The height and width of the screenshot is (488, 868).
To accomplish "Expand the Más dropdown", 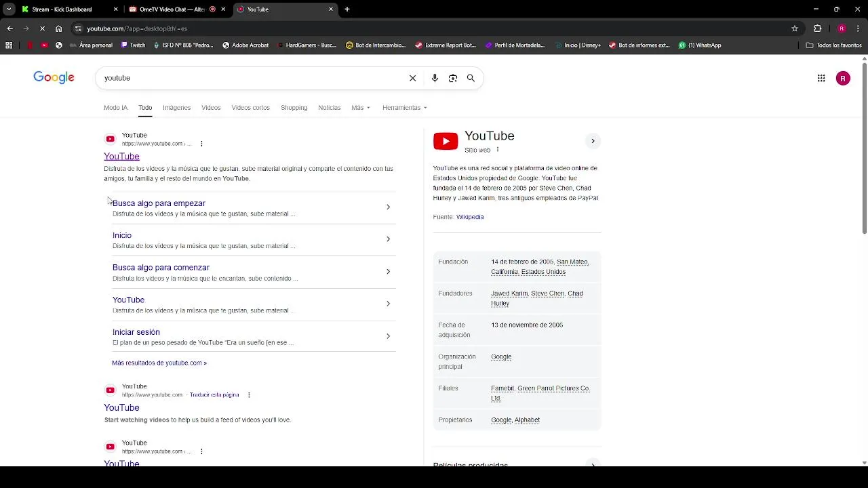I will click(x=361, y=108).
